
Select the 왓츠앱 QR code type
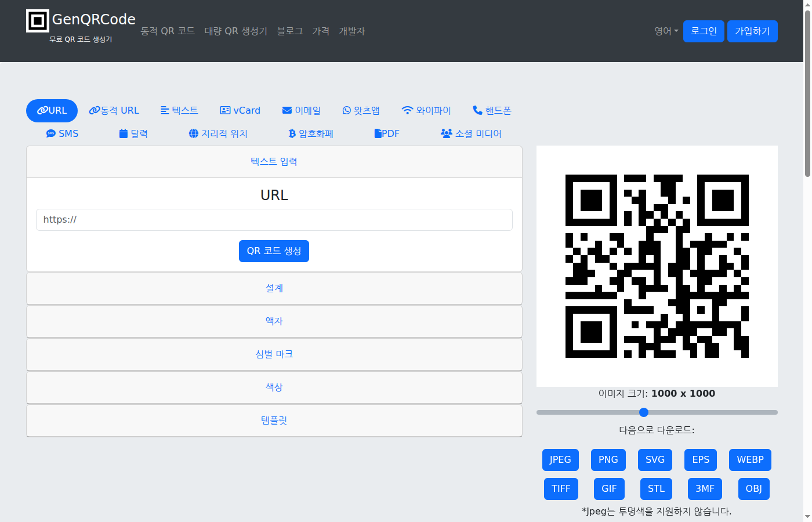361,110
